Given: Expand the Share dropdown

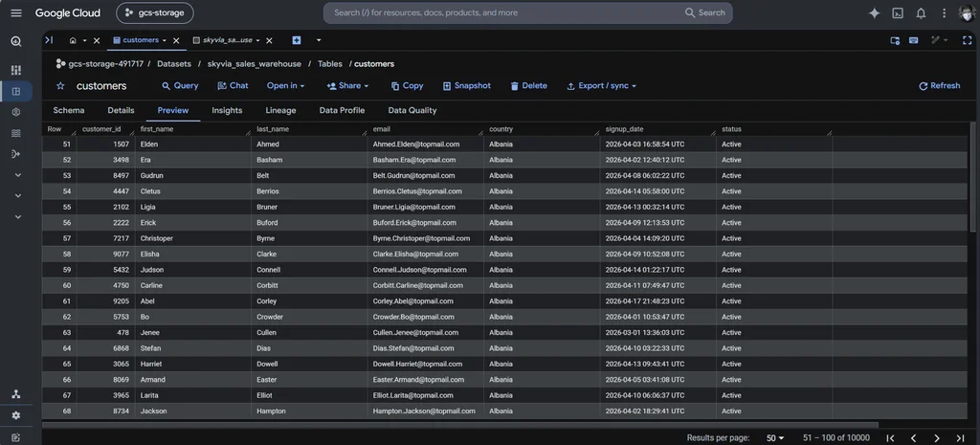Looking at the screenshot, I should tap(348, 85).
